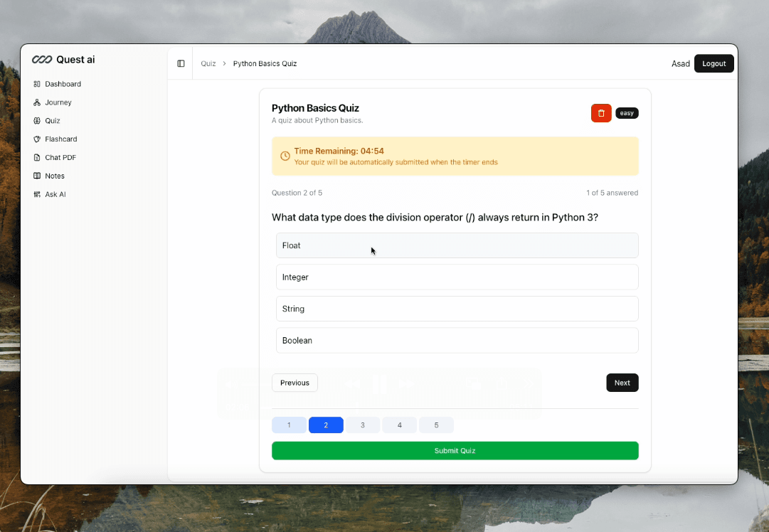Viewport: 769px width, 532px height.
Task: Collapse the sidebar using the panel toggle icon
Action: pyautogui.click(x=181, y=63)
